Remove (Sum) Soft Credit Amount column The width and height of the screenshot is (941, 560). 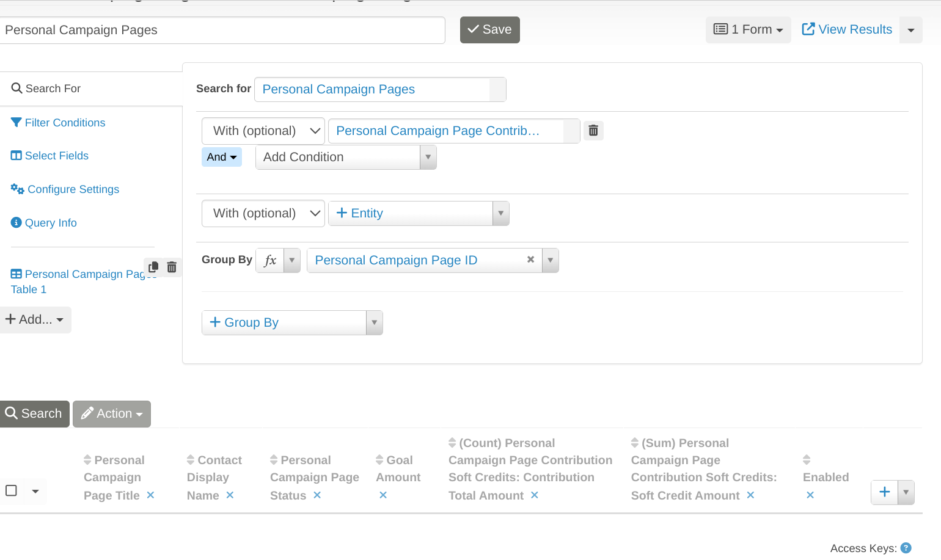coord(750,495)
